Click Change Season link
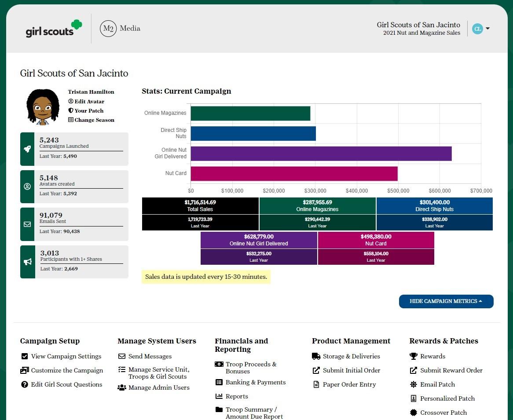Screen dimensions: 513x420 click(91, 120)
